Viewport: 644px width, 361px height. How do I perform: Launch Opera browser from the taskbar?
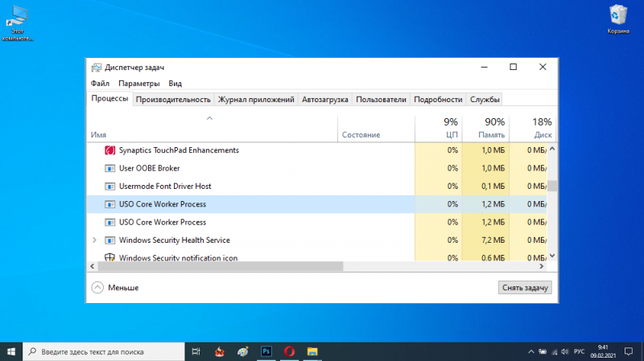[289, 351]
